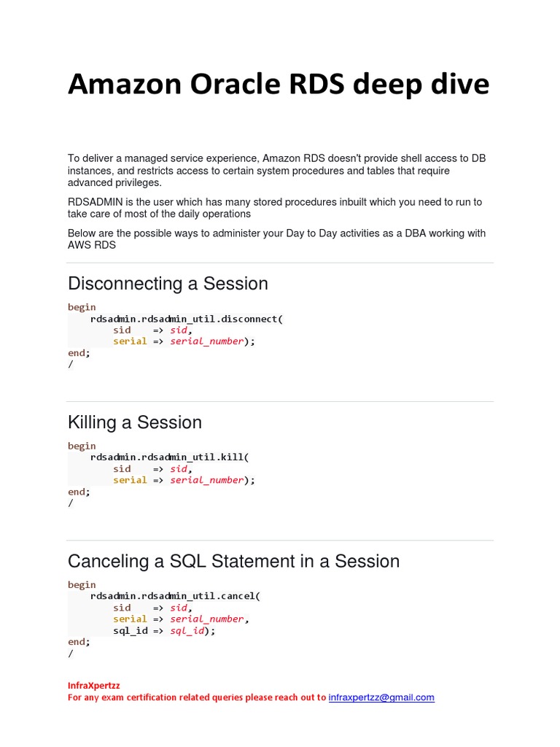Click serial_number value in the disconnect code block

pos(207,341)
